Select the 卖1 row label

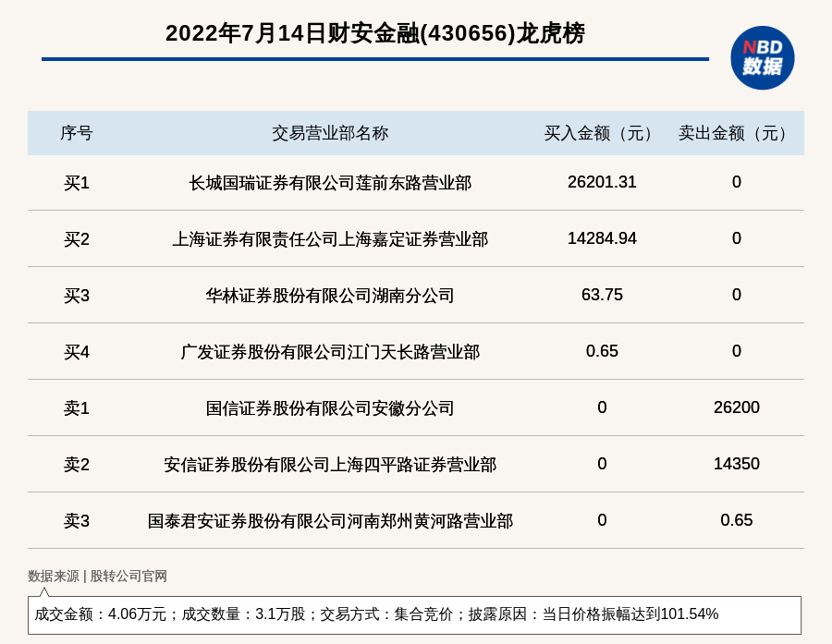click(x=77, y=408)
